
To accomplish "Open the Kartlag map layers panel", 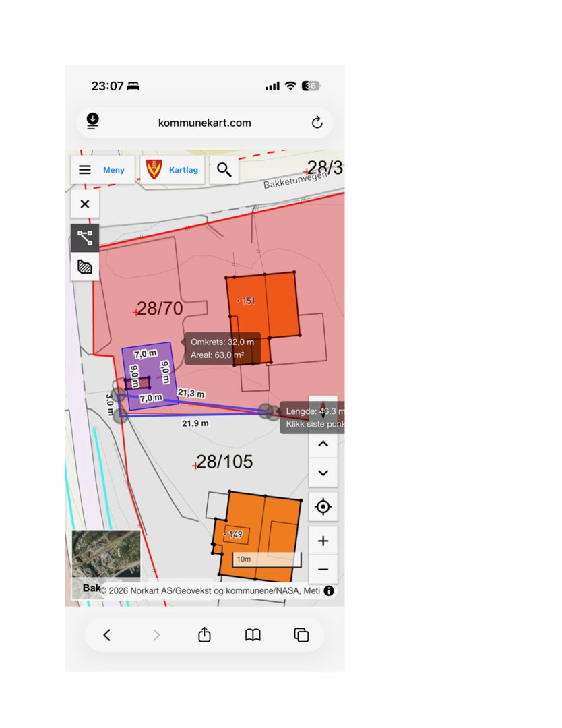I will point(173,170).
